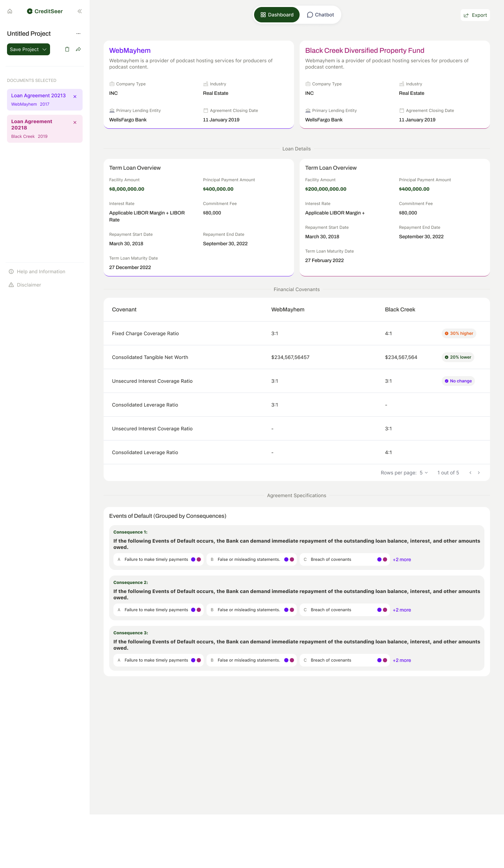Click Black Creek Diversified Property Fund title
The width and height of the screenshot is (504, 868).
(x=365, y=50)
